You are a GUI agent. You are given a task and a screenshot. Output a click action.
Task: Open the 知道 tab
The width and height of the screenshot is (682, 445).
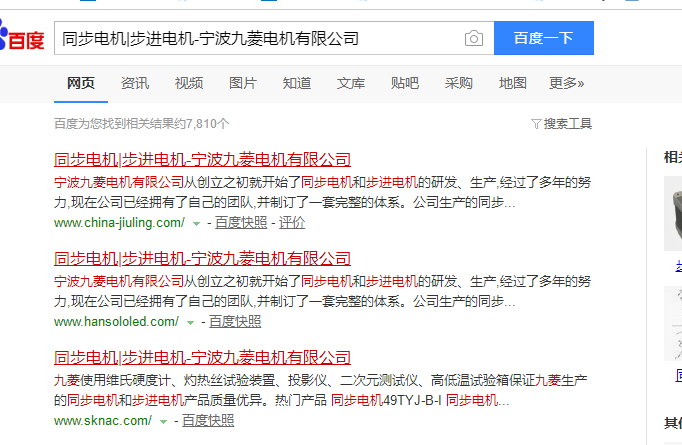pyautogui.click(x=297, y=83)
